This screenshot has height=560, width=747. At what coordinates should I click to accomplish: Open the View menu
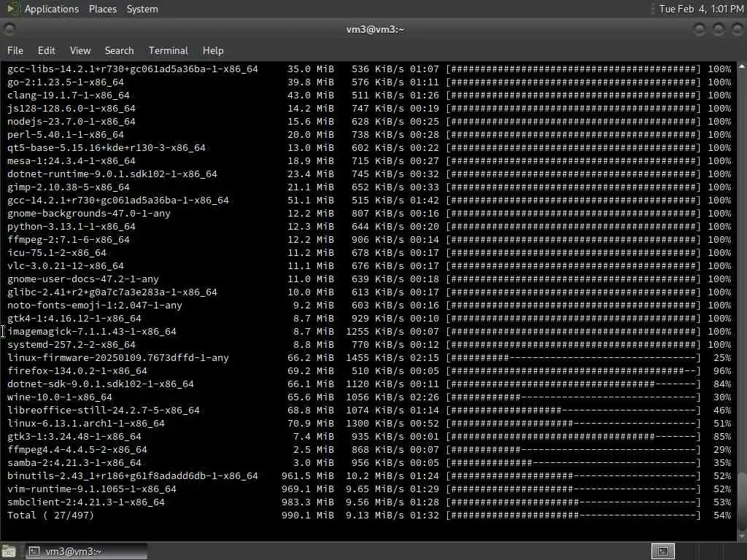point(80,50)
